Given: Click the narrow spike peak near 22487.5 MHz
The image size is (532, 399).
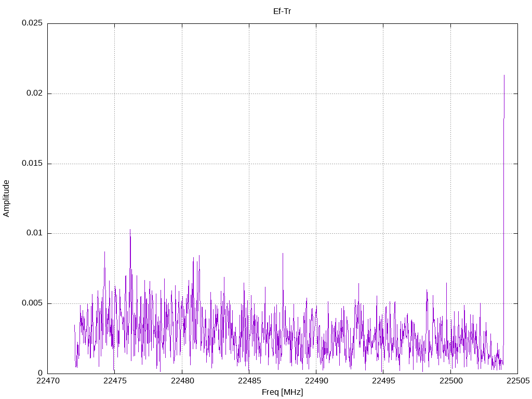Looking at the screenshot, I should (x=283, y=254).
